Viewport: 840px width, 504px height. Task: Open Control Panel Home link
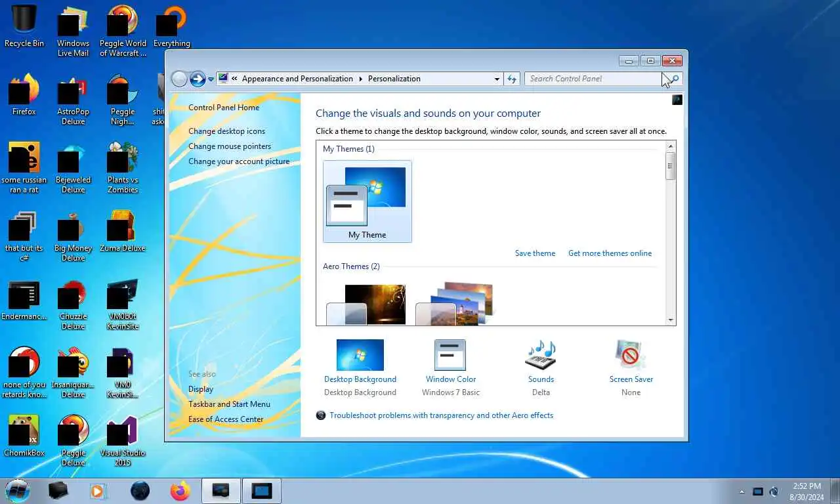pyautogui.click(x=224, y=108)
